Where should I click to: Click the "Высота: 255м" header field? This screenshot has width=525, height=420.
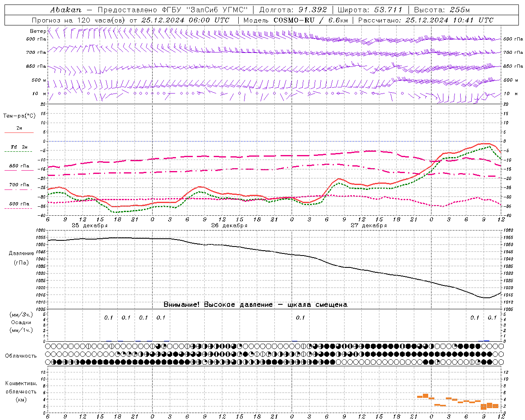[442, 10]
